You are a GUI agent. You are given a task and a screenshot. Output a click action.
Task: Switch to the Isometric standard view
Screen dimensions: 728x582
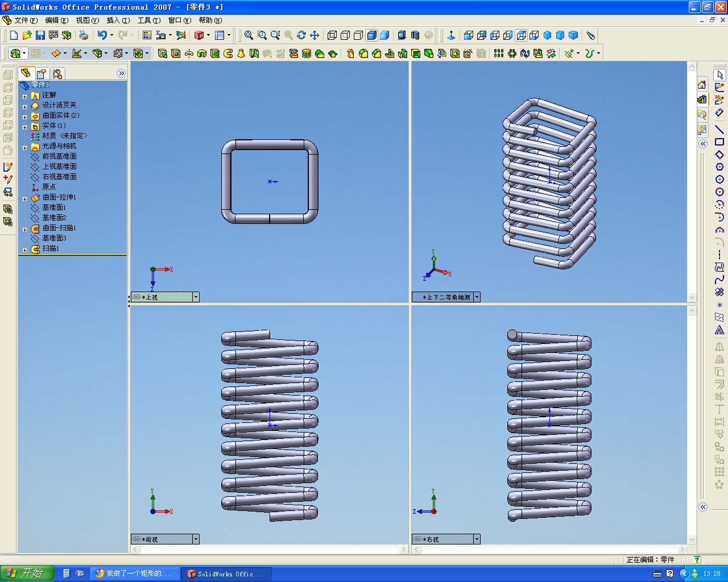pos(547,35)
